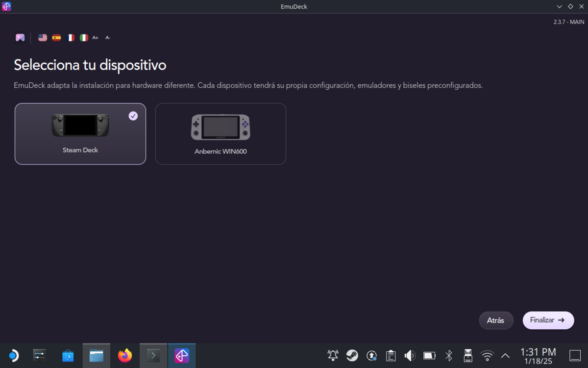Close the EmuDeck window
Viewport: 588px width, 368px height.
click(x=581, y=6)
